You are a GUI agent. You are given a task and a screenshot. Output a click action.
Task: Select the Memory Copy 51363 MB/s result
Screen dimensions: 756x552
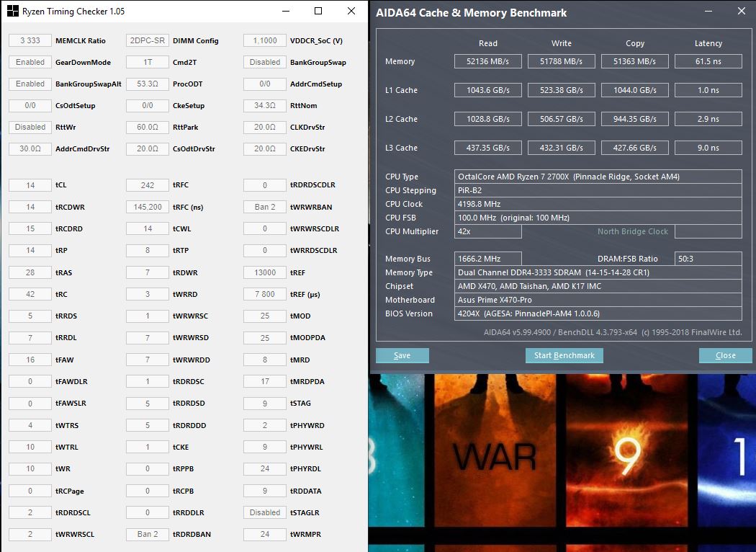[x=634, y=61]
